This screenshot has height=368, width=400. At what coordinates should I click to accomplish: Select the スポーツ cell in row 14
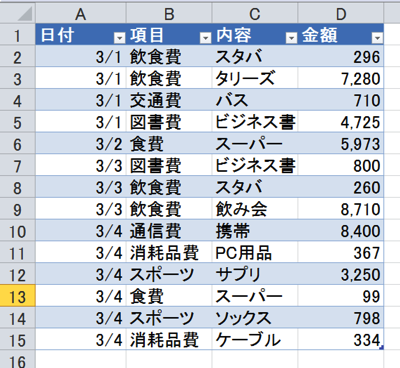pyautogui.click(x=169, y=318)
